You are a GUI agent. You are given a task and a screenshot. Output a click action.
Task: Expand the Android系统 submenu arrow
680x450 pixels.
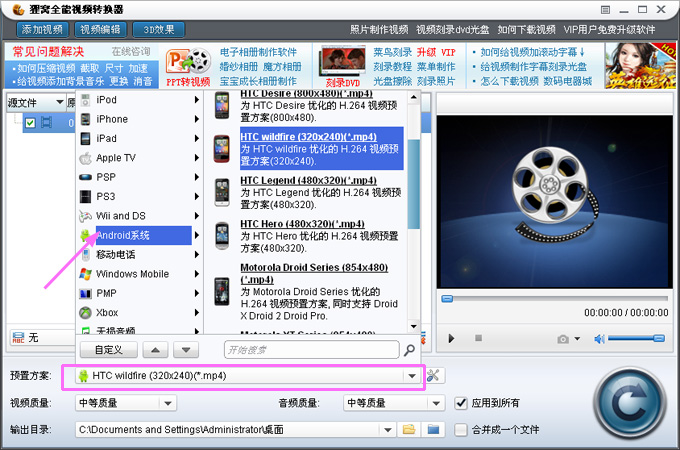coord(197,235)
